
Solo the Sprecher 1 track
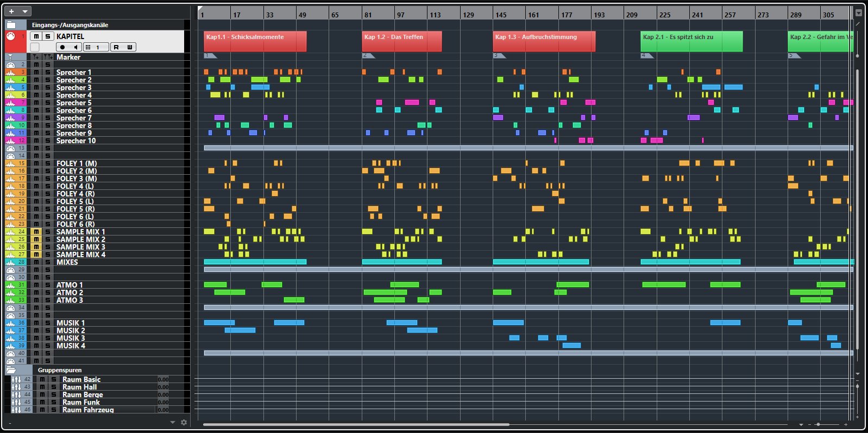(x=48, y=72)
